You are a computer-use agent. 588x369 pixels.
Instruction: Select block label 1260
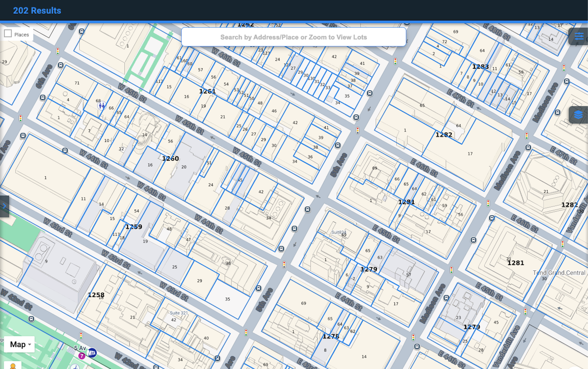pos(170,159)
